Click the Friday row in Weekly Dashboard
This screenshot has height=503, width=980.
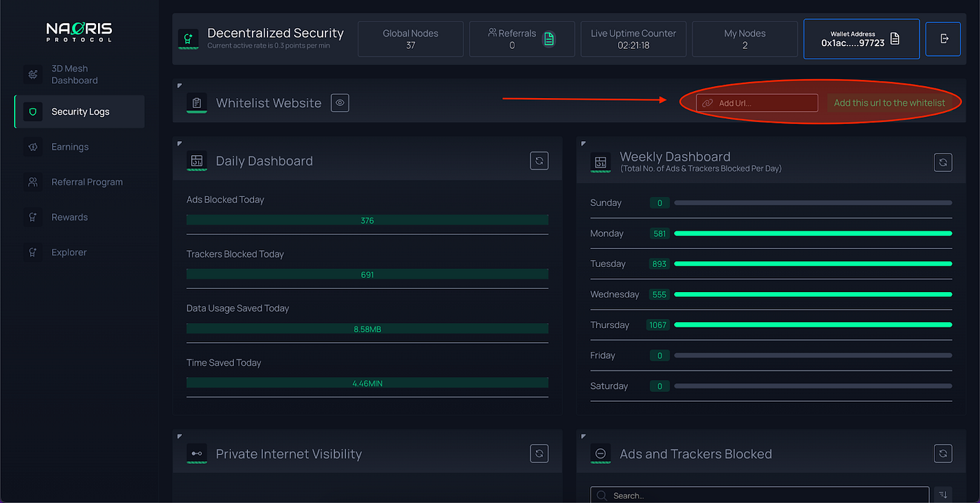(x=771, y=356)
